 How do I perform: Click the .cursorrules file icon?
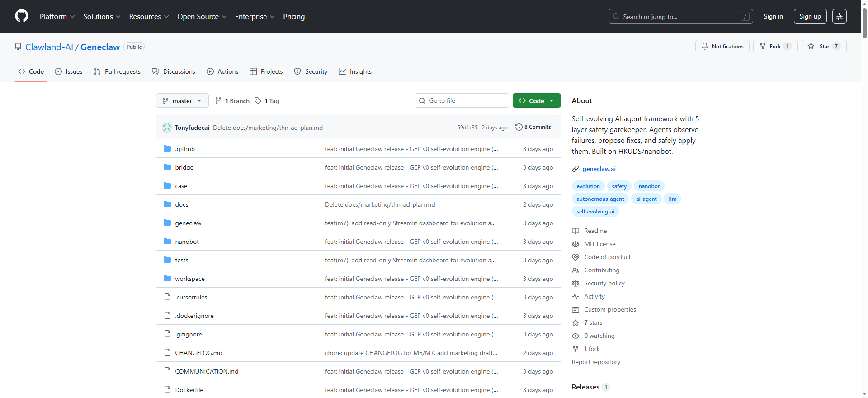[x=167, y=297]
